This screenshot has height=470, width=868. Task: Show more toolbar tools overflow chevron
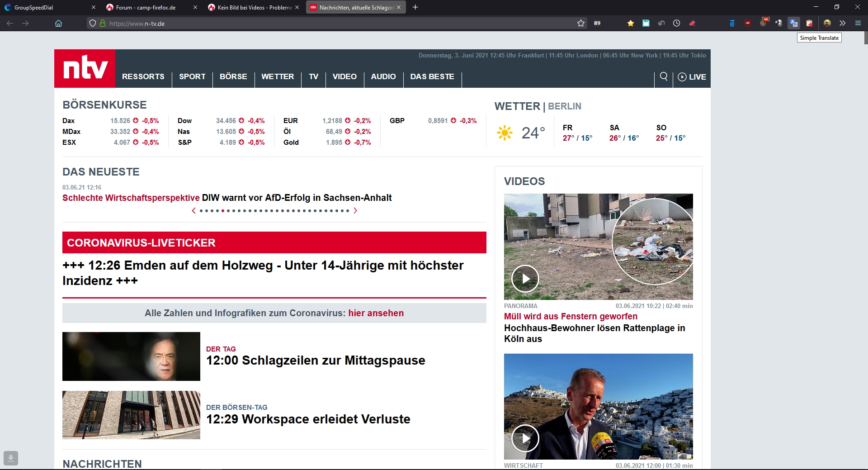pyautogui.click(x=842, y=23)
